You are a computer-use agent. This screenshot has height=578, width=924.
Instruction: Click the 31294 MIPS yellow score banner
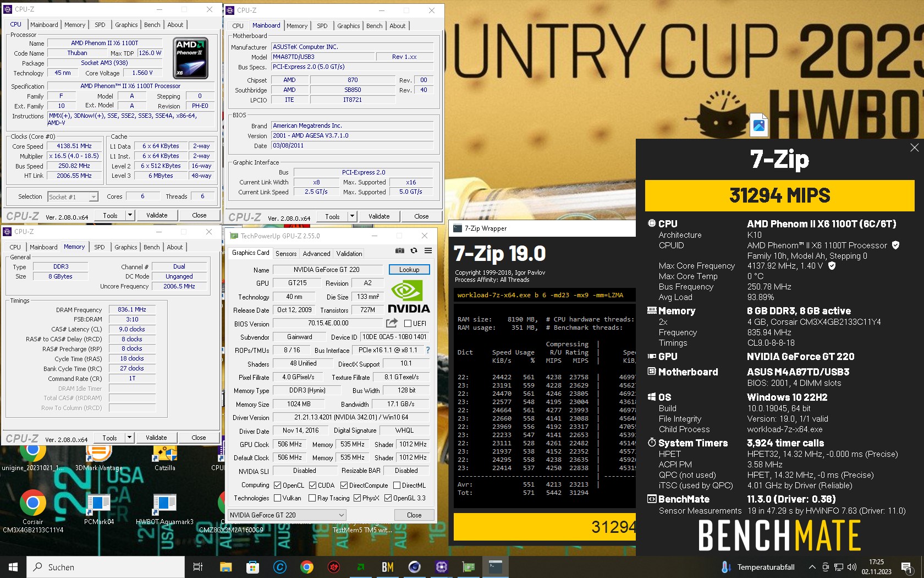click(779, 195)
